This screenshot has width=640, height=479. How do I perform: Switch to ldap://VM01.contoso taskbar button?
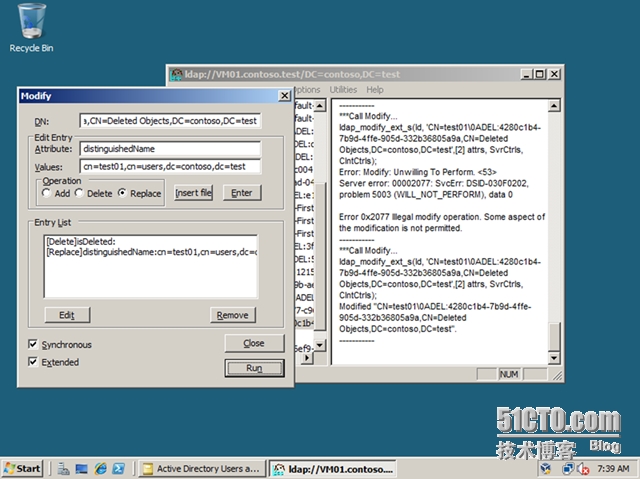pos(334,469)
